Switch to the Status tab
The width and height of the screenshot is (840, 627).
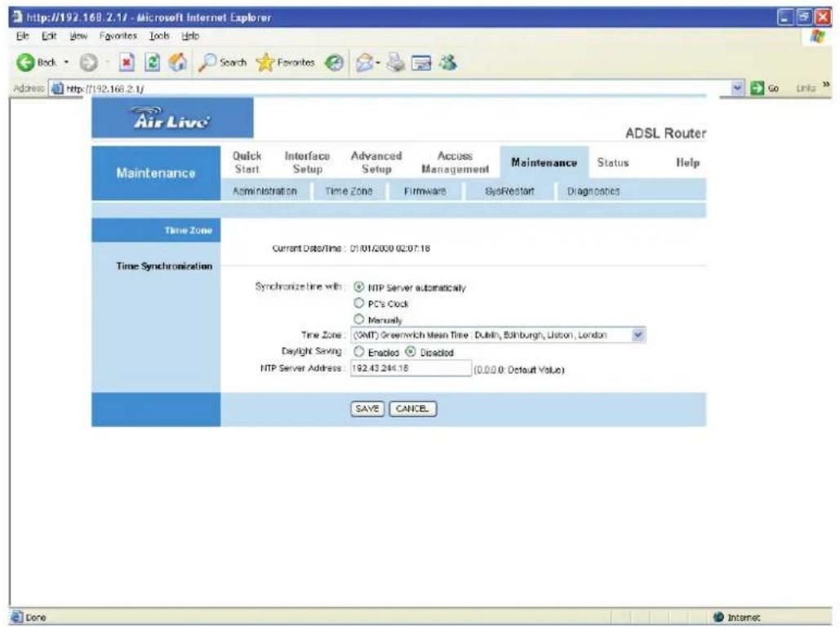(613, 162)
